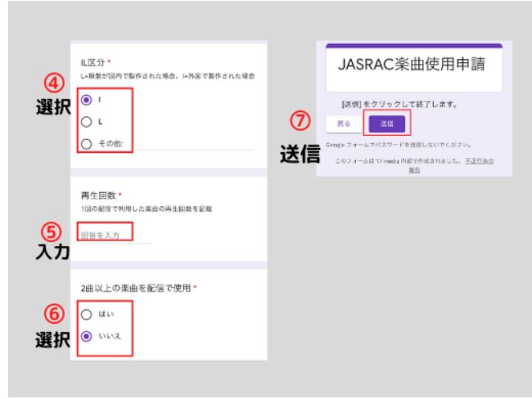The width and height of the screenshot is (532, 399).
Task: Click the '[送信] をクリックして終了します' instruction text
Action: pos(399,105)
